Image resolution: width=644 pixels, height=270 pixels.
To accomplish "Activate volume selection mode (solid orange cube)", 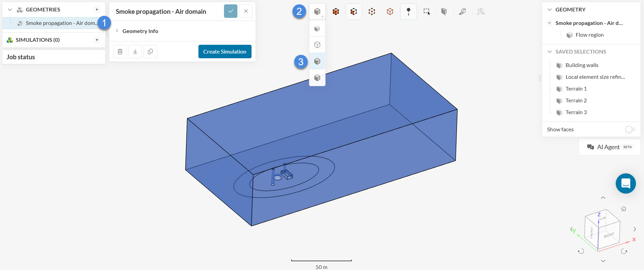I will (336, 12).
